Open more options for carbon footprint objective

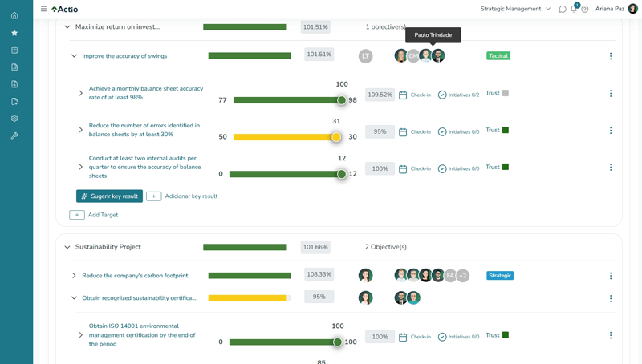tap(611, 276)
